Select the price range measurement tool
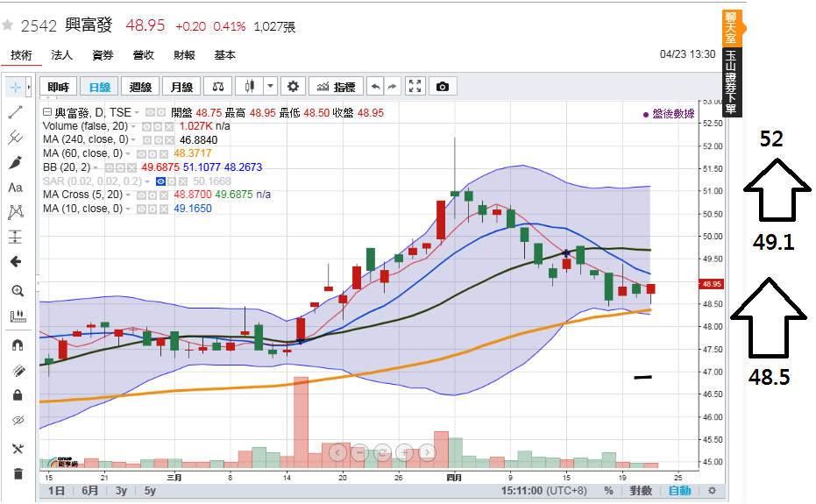Image resolution: width=816 pixels, height=504 pixels. (x=16, y=237)
